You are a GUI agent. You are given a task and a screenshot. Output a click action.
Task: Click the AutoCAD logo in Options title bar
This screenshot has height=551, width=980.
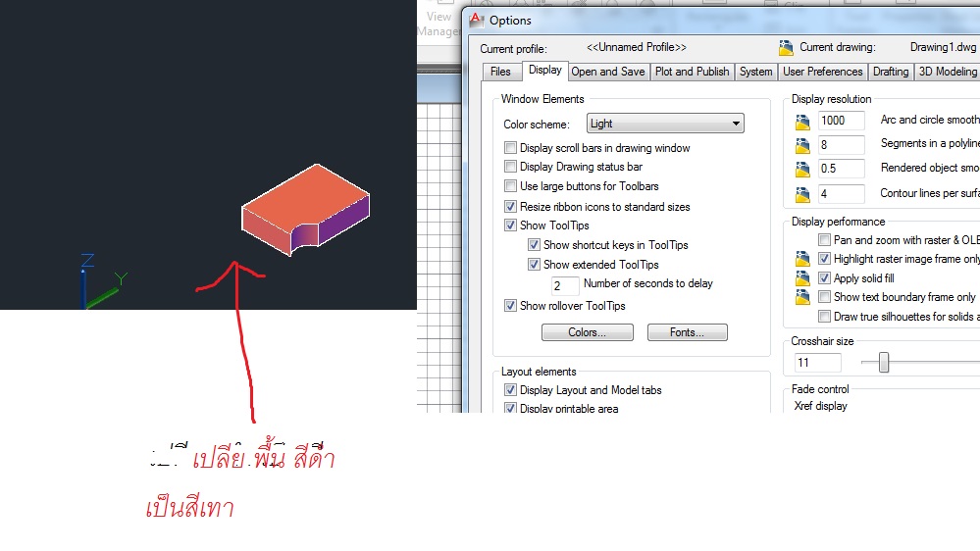(x=477, y=20)
